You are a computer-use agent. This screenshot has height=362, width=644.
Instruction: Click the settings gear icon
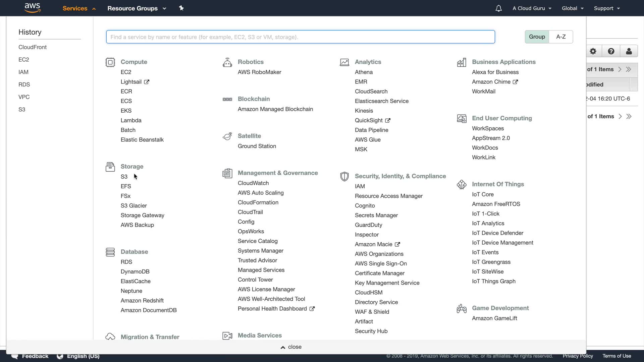[593, 51]
